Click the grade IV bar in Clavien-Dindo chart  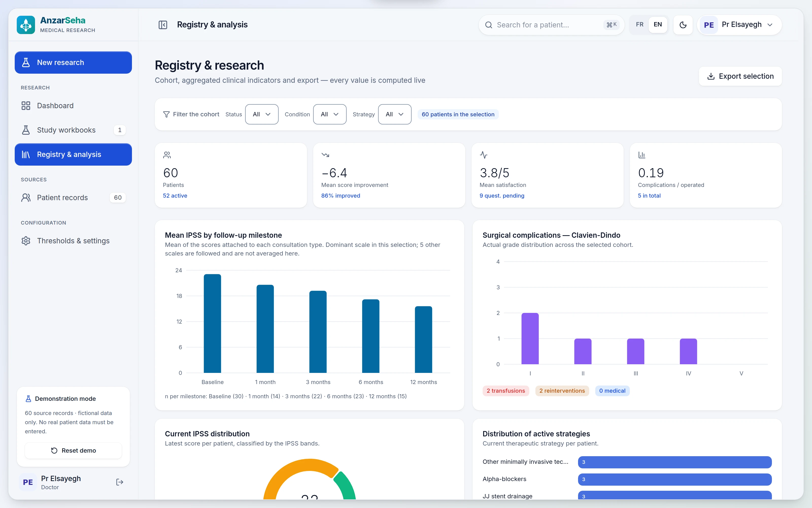(688, 352)
